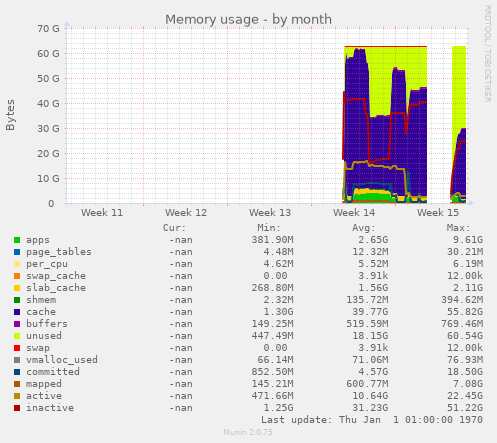497x443 pixels.
Task: Click the buffers purple legend swatch
Action: click(17, 324)
